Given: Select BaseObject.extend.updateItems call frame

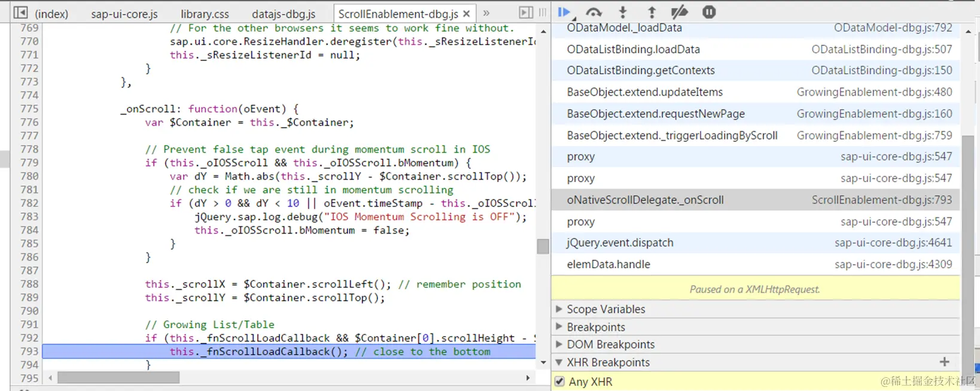Looking at the screenshot, I should [755, 92].
